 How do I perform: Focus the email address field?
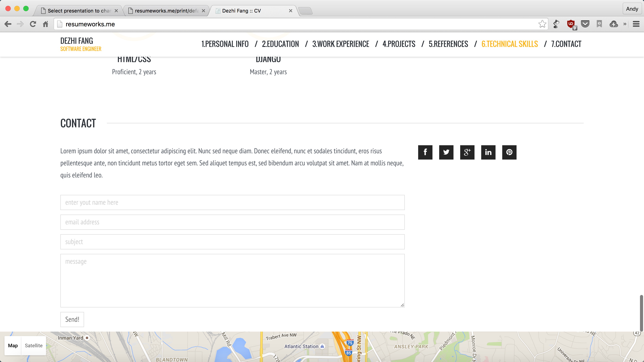(232, 222)
